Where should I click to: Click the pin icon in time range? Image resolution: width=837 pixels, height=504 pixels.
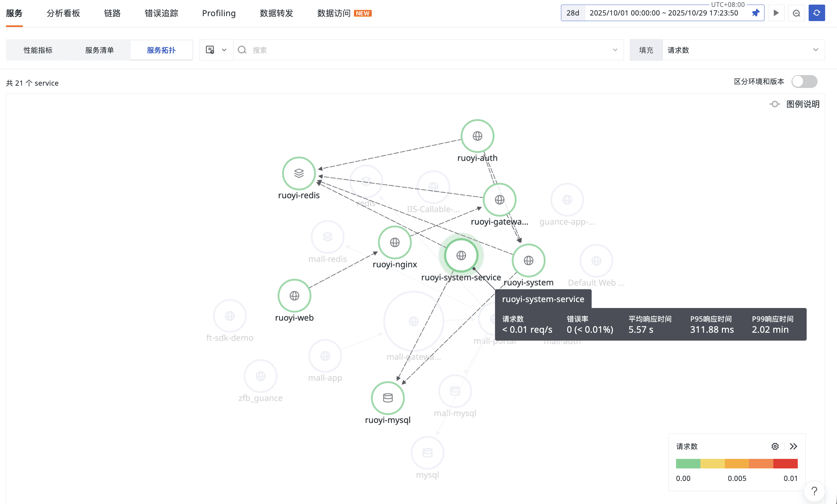tap(755, 13)
